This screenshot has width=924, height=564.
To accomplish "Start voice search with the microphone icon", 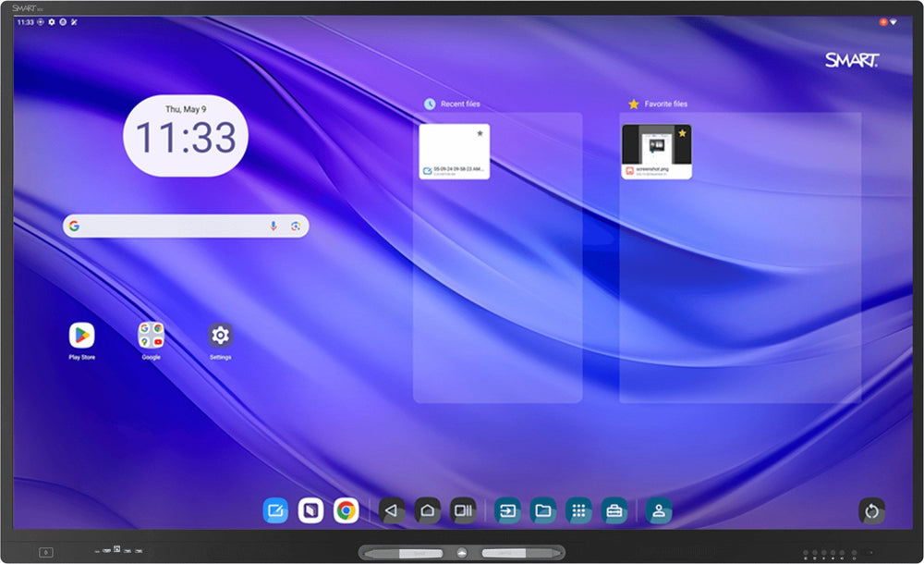I will tap(274, 226).
